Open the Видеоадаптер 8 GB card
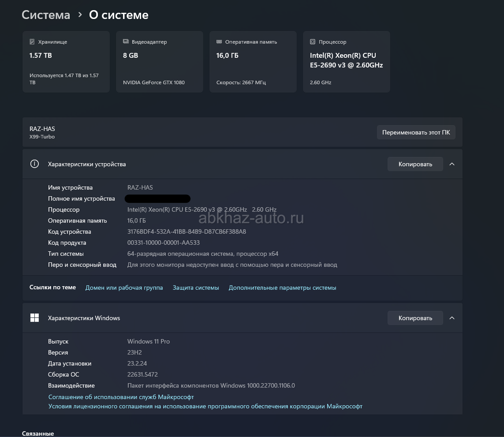Viewport: 504px width, 437px height. (x=160, y=62)
